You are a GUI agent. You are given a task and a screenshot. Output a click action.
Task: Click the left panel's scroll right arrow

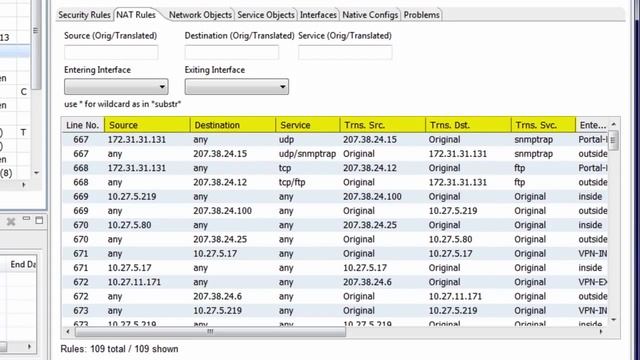click(x=23, y=184)
